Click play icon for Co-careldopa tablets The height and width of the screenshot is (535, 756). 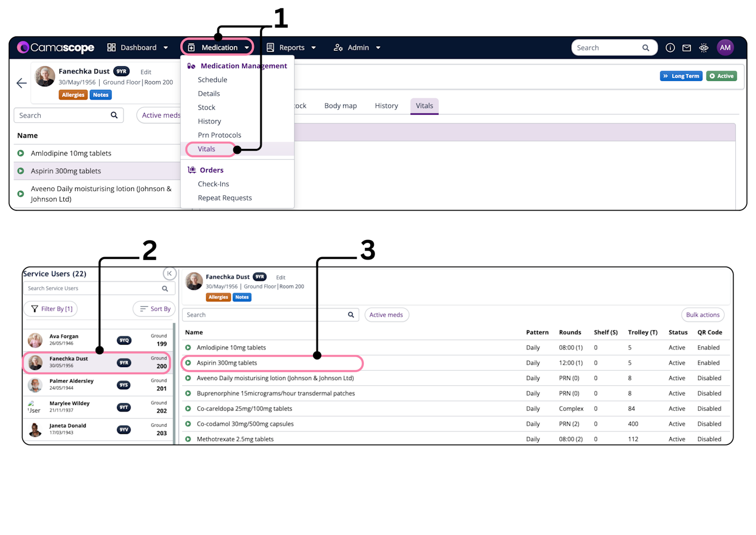pos(188,408)
